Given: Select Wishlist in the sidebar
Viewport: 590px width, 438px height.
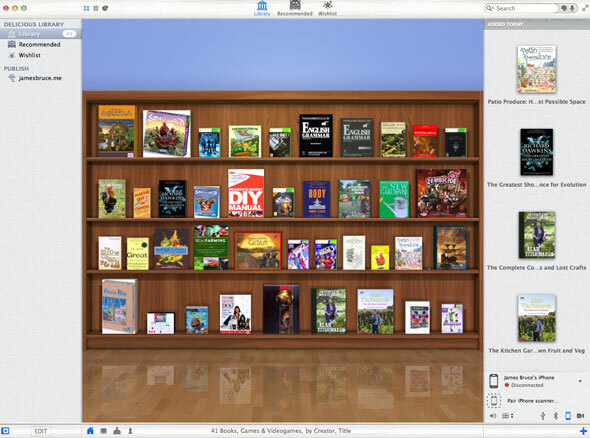Looking at the screenshot, I should click(41, 55).
